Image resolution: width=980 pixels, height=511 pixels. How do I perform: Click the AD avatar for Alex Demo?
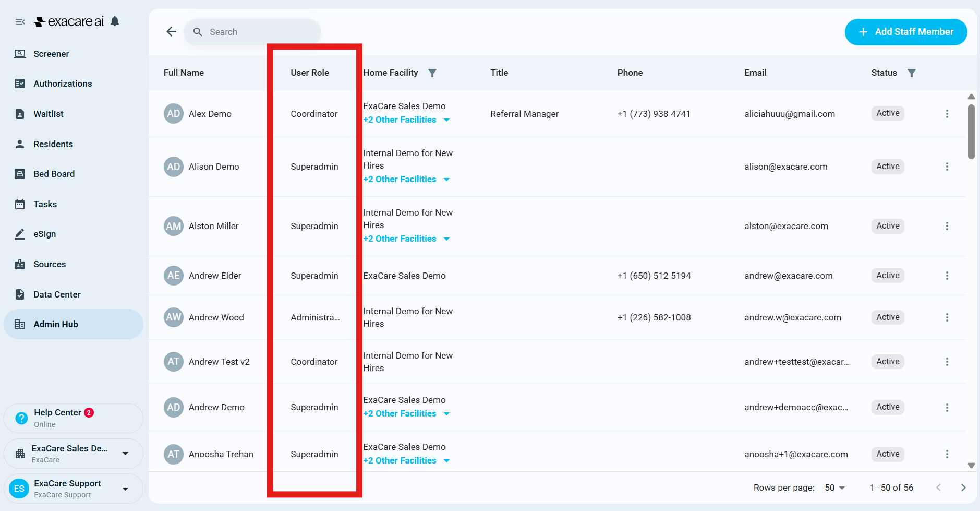click(174, 114)
